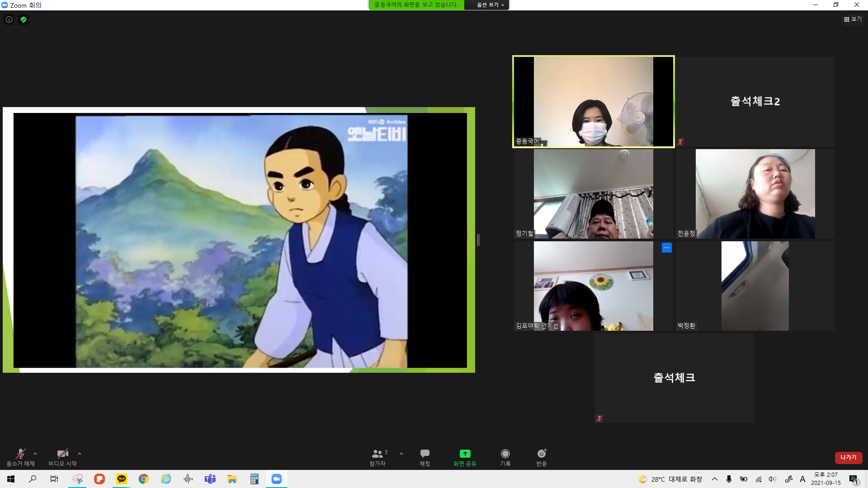868x488 pixels.
Task: Open Microsoft Teams from taskbar
Action: [x=210, y=479]
